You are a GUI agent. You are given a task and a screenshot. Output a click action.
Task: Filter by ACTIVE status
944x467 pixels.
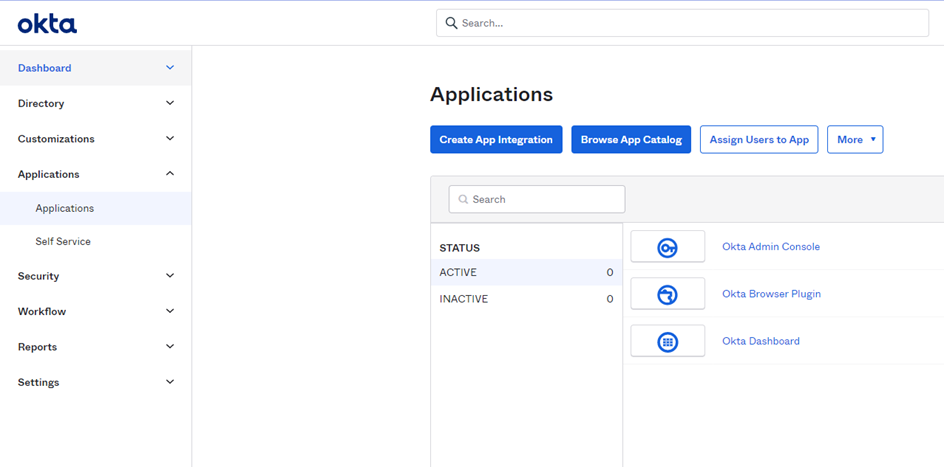click(526, 272)
